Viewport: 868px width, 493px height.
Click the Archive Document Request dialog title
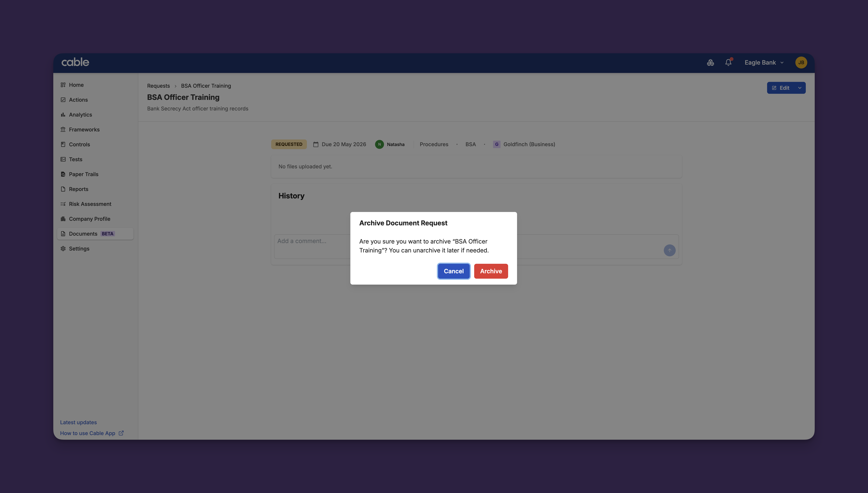tap(403, 223)
